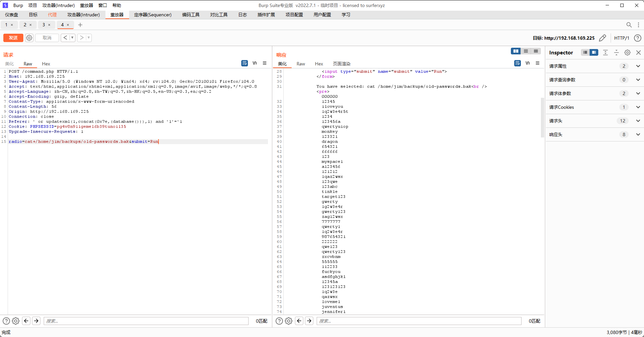Open Inspector settings gear
Image resolution: width=644 pixels, height=337 pixels.
pos(628,52)
